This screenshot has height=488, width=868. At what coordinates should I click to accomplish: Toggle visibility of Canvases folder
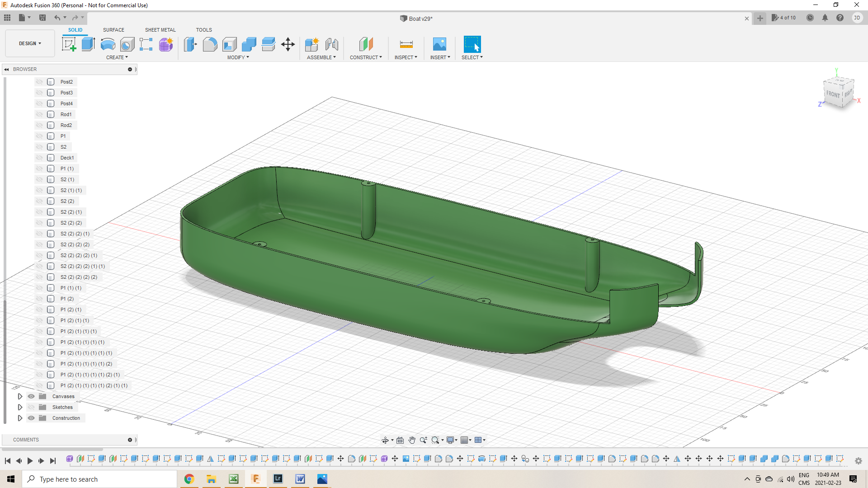tap(31, 396)
